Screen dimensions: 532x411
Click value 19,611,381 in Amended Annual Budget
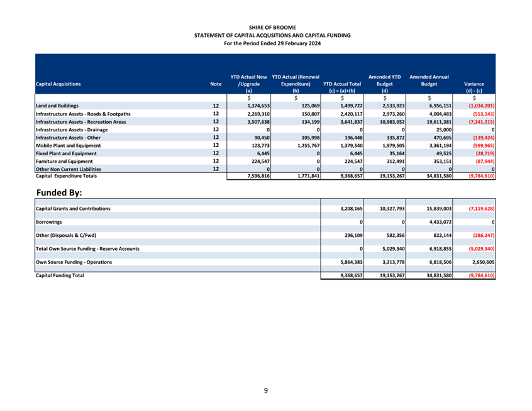[x=439, y=122]
